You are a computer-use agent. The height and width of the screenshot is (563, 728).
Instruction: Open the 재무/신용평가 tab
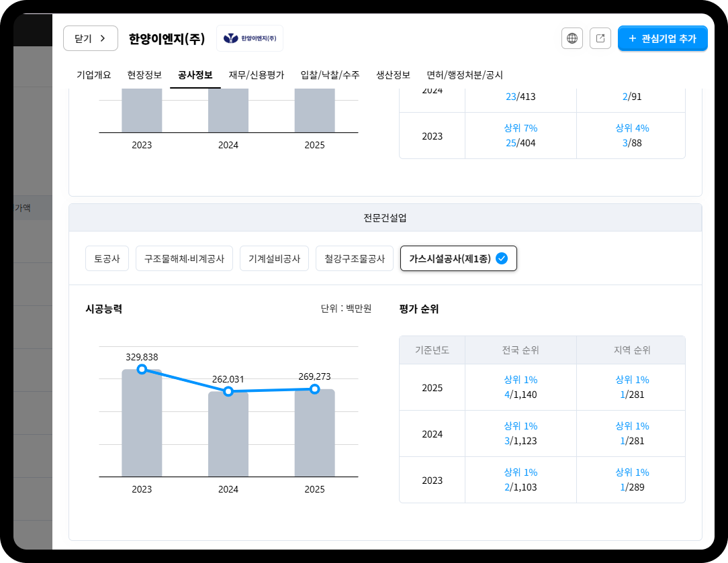tap(257, 74)
